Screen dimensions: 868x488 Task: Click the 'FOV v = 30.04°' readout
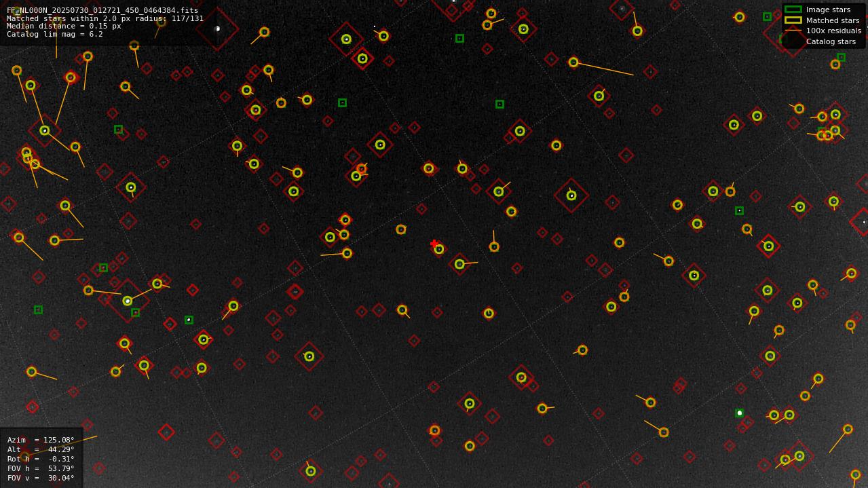point(41,478)
